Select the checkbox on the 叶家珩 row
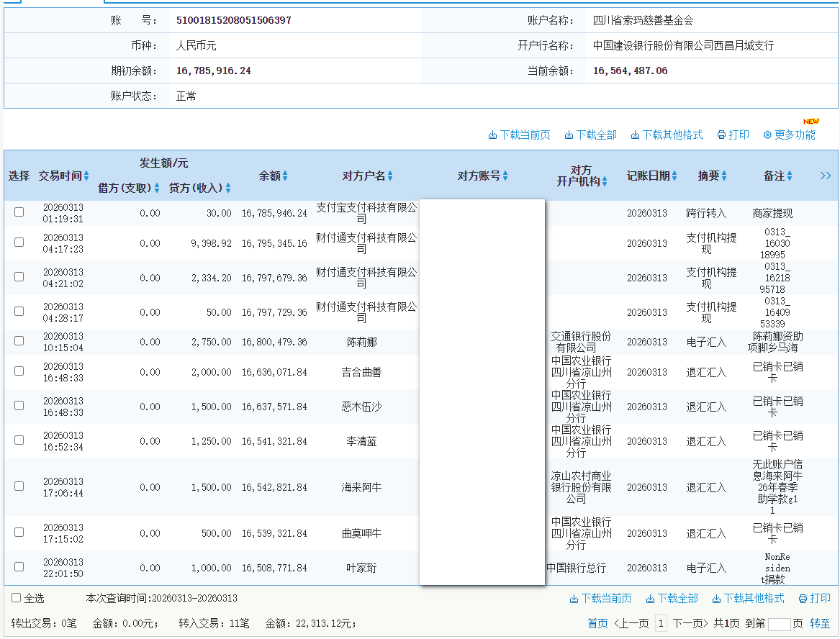The height and width of the screenshot is (639, 840). (19, 568)
